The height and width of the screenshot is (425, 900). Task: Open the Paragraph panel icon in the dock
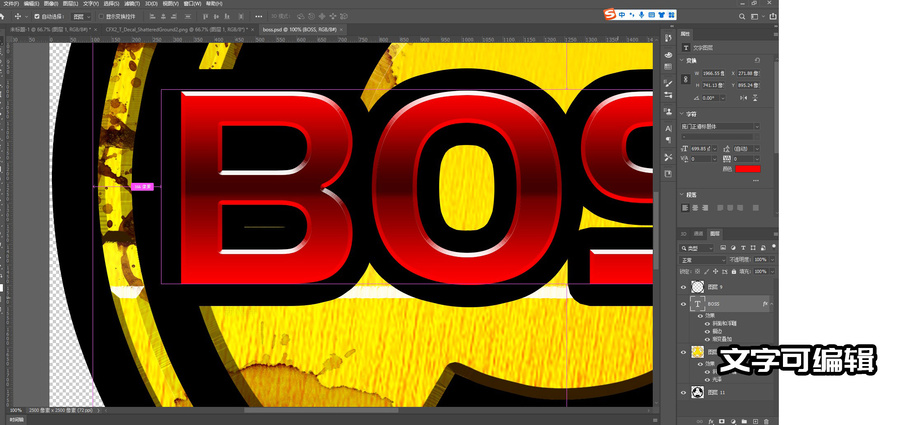(x=668, y=140)
